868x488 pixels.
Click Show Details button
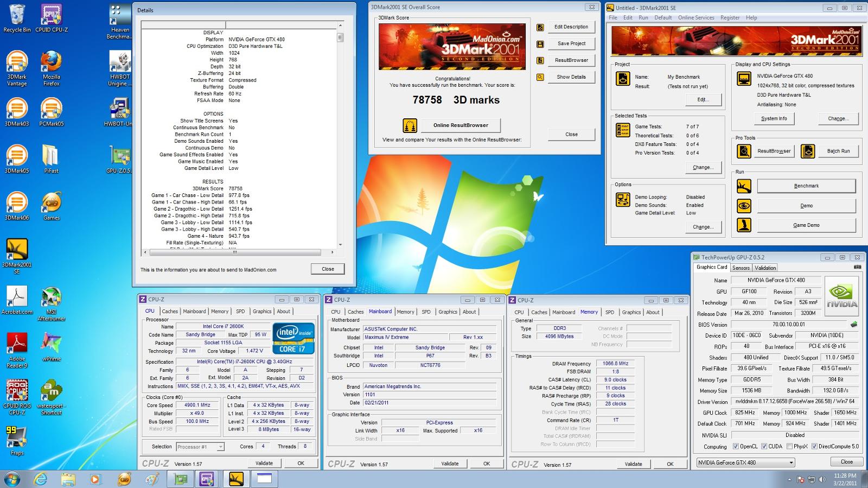click(571, 77)
